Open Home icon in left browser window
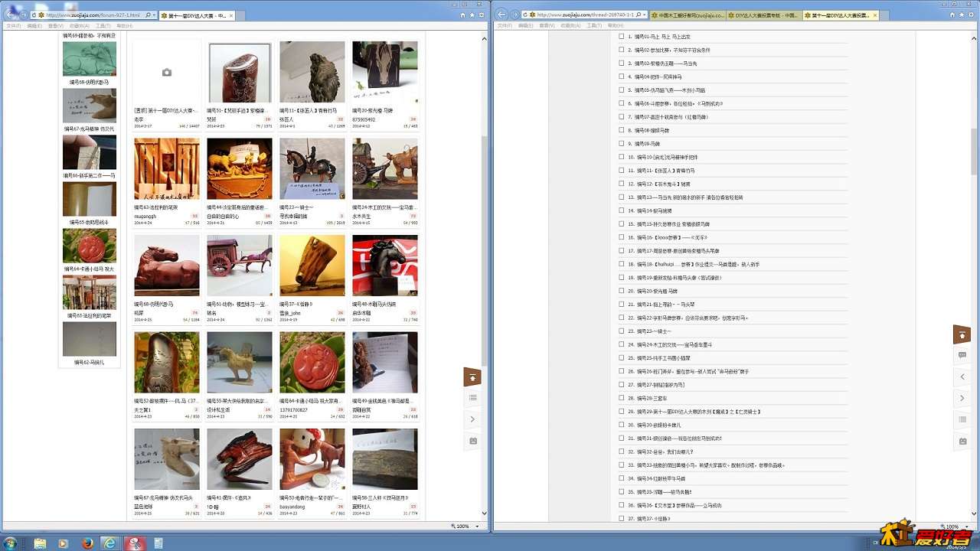 pyautogui.click(x=462, y=15)
